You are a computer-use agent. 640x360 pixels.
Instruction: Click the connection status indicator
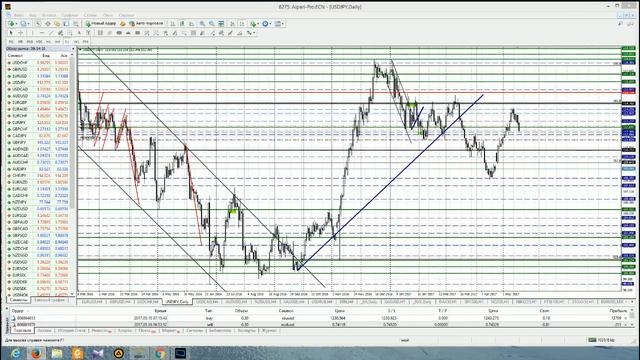click(x=601, y=340)
